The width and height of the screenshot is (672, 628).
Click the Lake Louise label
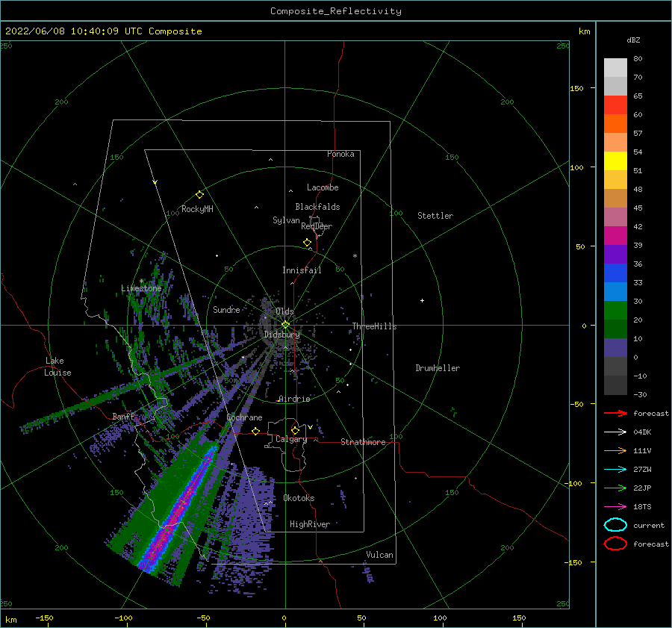click(57, 367)
